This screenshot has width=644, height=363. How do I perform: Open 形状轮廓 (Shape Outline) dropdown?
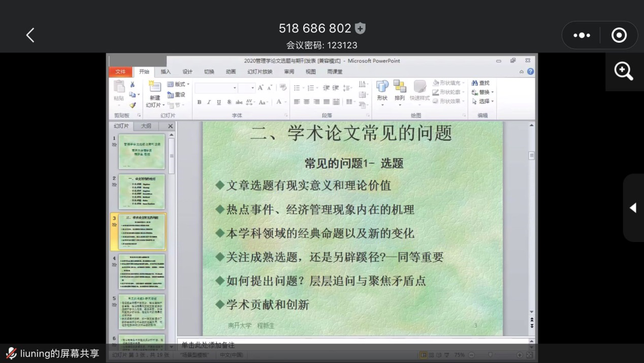click(448, 92)
